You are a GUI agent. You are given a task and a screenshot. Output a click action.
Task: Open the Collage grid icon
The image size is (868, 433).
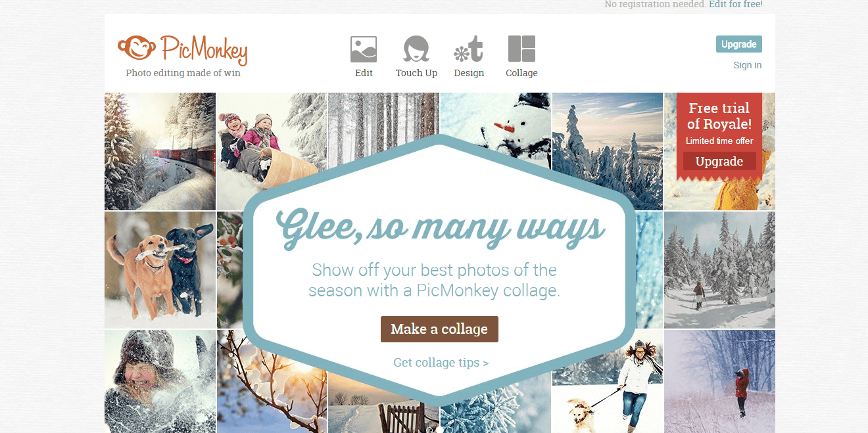tap(521, 49)
